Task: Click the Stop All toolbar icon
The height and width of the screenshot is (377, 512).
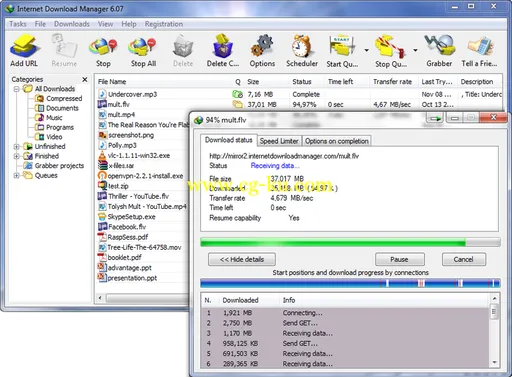Action: (143, 51)
